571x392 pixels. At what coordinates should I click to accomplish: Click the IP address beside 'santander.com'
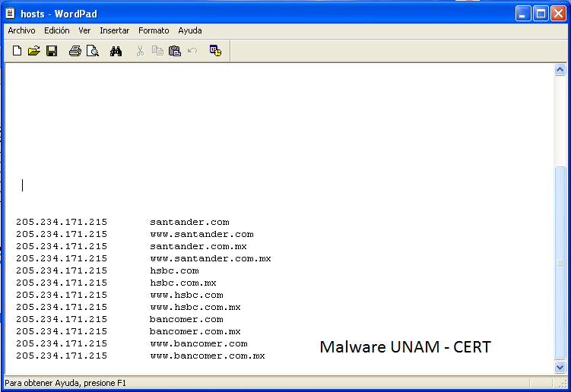[x=62, y=222]
